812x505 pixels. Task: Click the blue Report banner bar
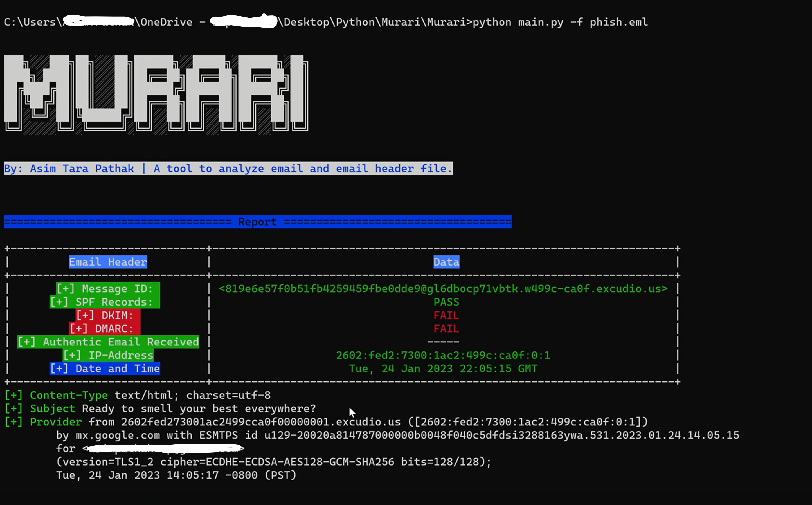[257, 221]
